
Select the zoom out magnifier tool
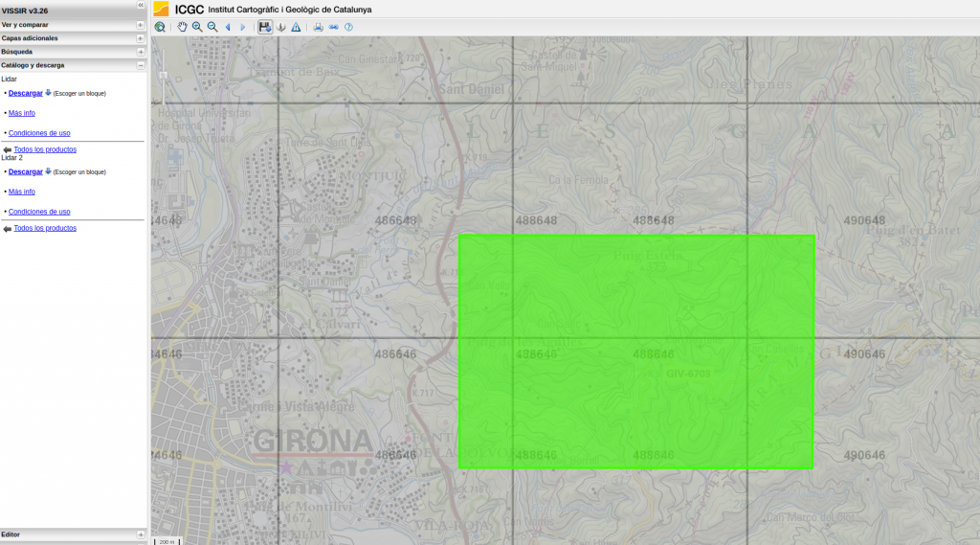coord(212,27)
